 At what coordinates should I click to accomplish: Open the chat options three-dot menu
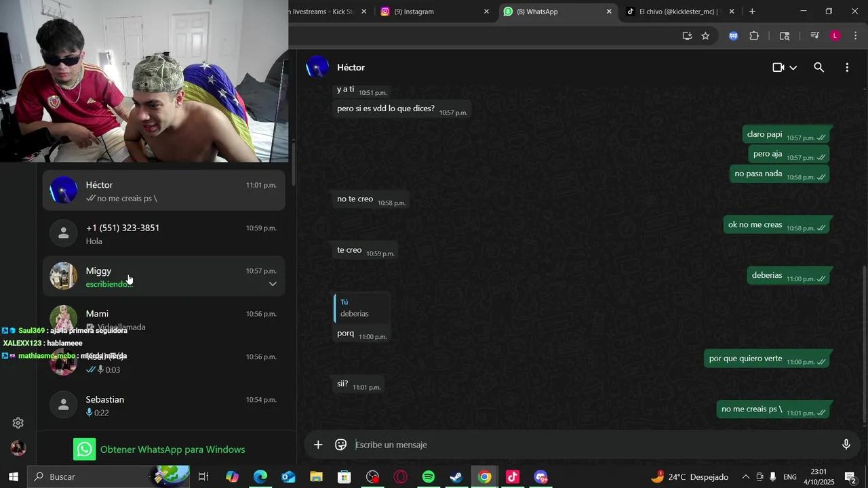click(847, 68)
